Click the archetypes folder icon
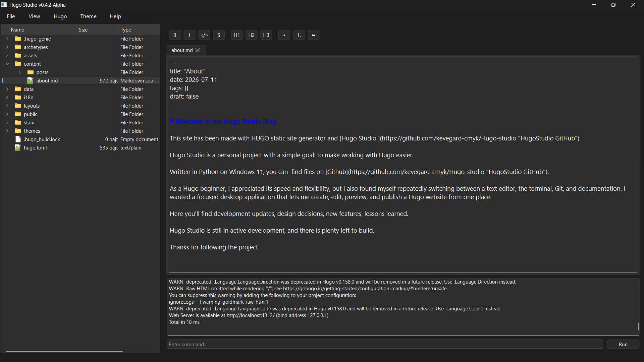 pyautogui.click(x=18, y=47)
